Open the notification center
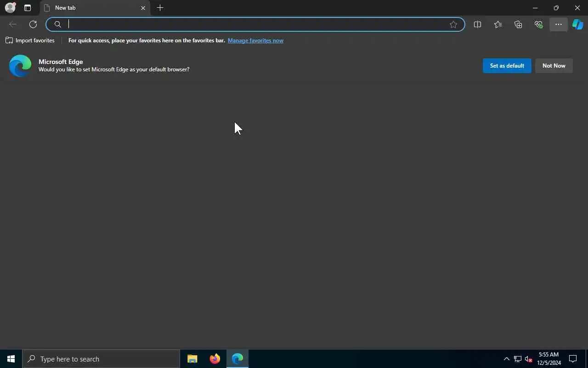This screenshot has width=588, height=368. pos(573,359)
